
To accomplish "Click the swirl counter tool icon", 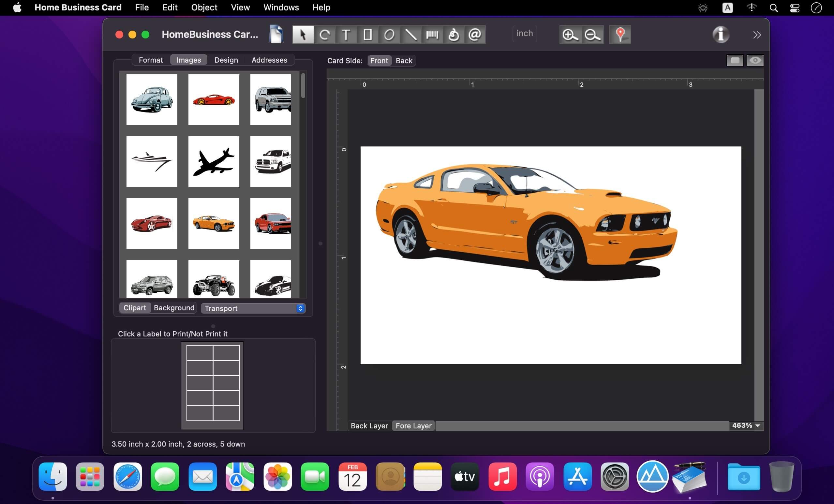I will [454, 35].
